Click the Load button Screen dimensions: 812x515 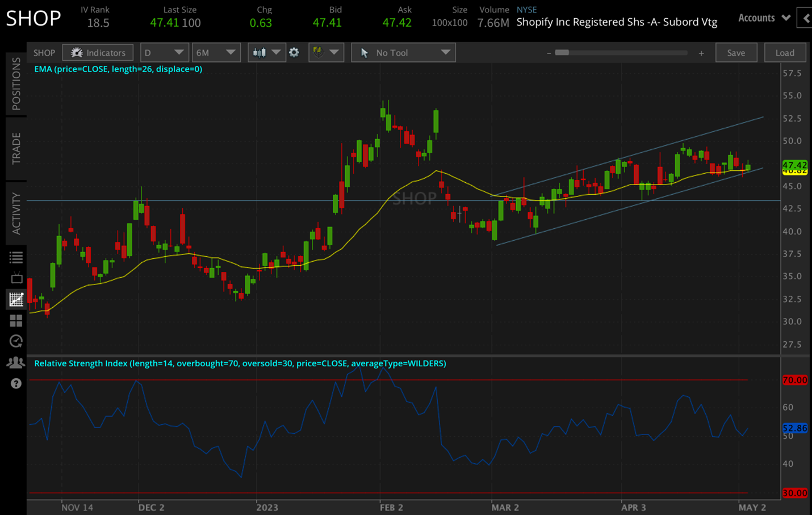click(x=785, y=52)
